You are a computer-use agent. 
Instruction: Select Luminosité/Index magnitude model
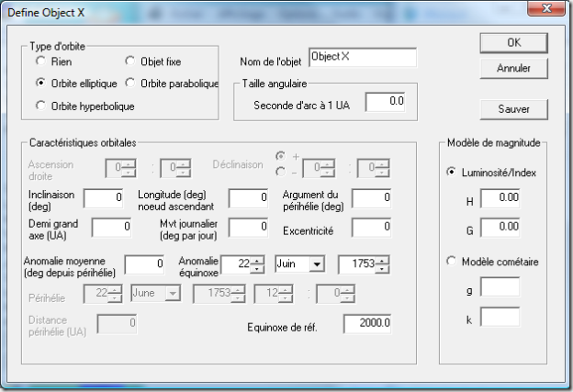coord(450,172)
